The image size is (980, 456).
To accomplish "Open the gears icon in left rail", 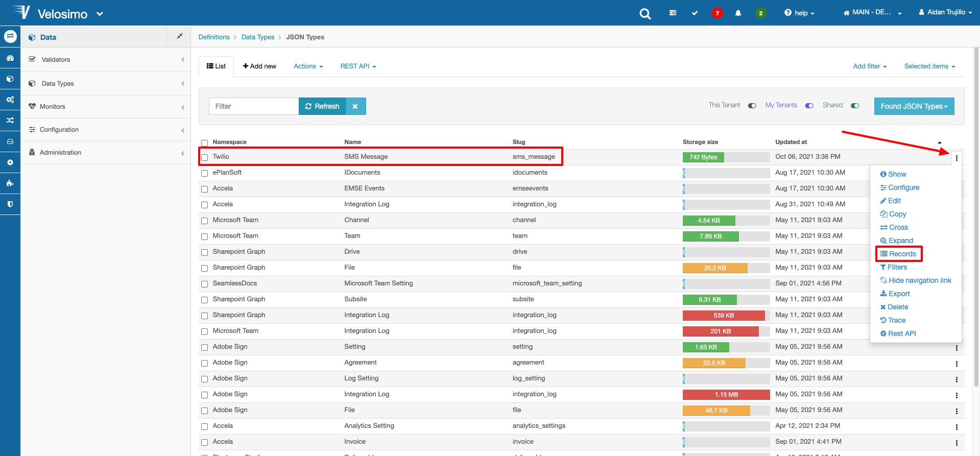I will pyautogui.click(x=10, y=100).
